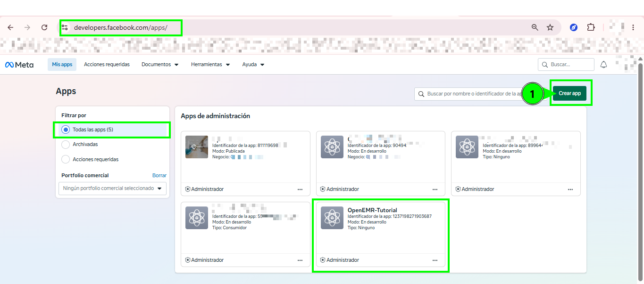Open options menu for OpenEMR-Tutorial app

pos(435,260)
